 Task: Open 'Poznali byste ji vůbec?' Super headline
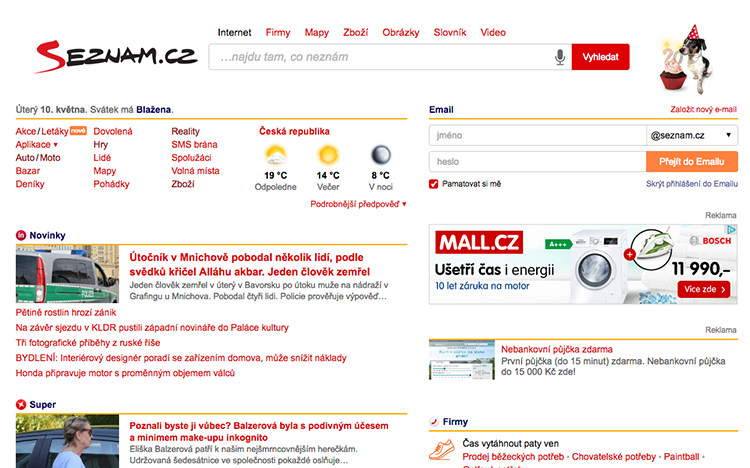(259, 432)
